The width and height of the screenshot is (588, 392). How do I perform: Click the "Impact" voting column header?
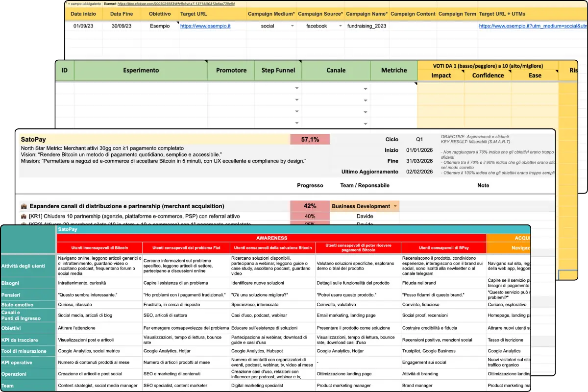(441, 75)
